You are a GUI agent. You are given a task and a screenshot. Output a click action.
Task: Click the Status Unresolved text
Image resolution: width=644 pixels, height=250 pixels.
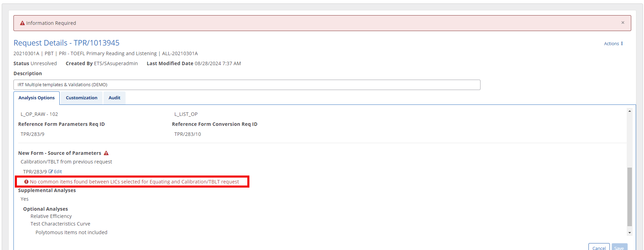coord(35,63)
